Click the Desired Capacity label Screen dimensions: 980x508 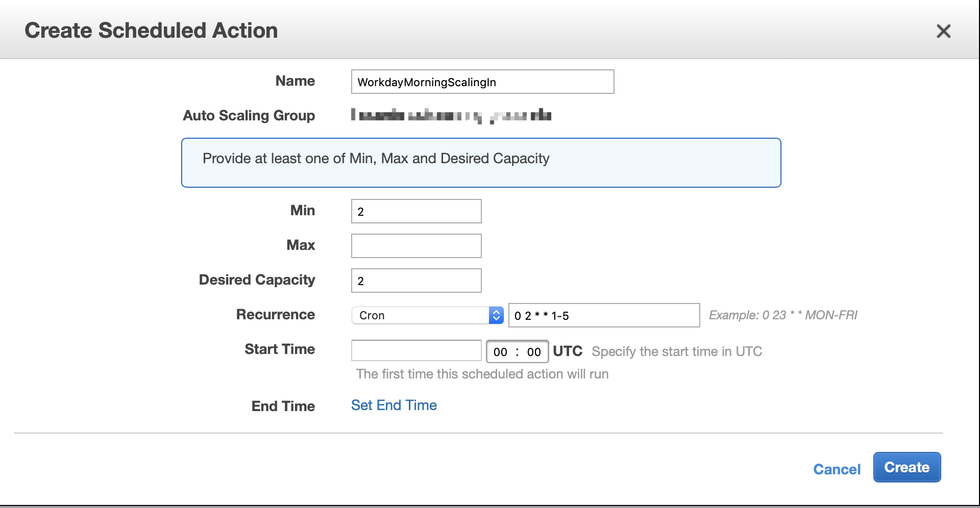(257, 280)
